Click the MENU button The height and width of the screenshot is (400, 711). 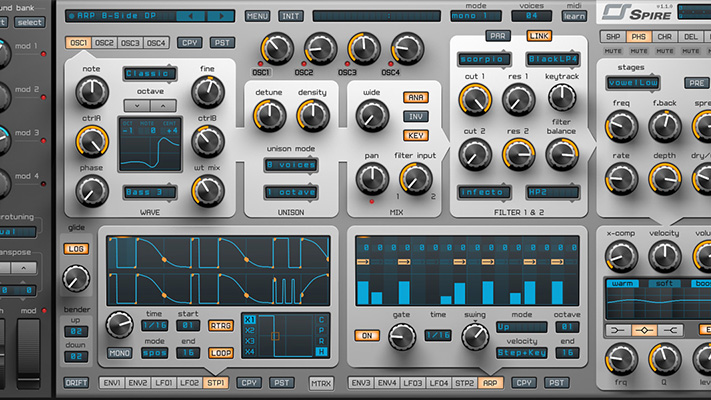257,17
